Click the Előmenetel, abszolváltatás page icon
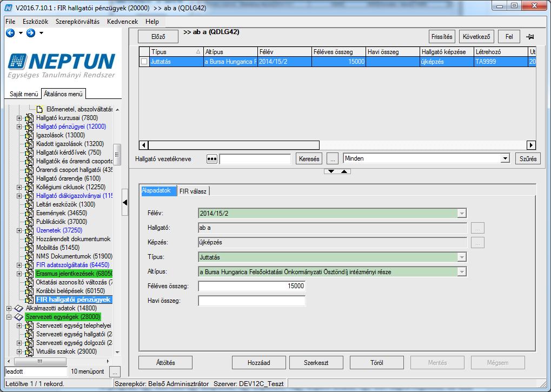Screen dimensions: 551x392 39,109
